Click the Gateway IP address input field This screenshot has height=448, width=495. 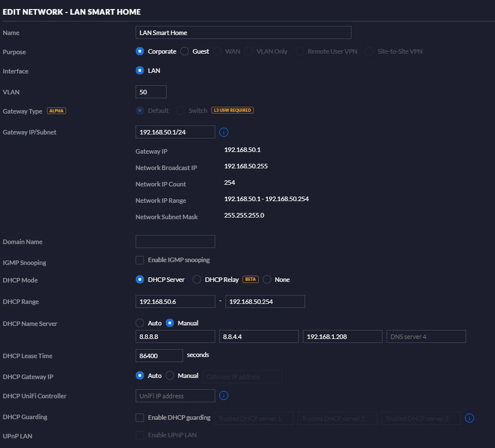[242, 376]
